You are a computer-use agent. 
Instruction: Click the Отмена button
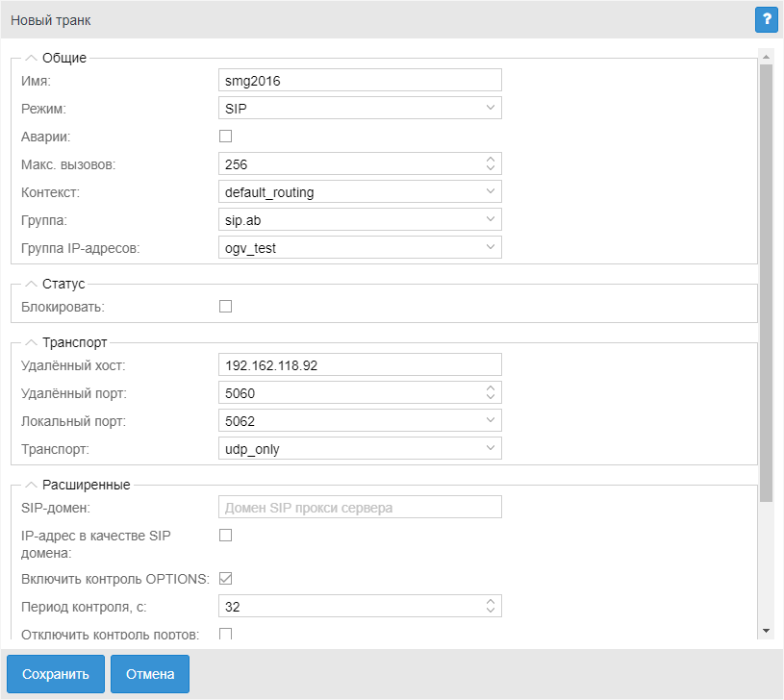pyautogui.click(x=150, y=674)
